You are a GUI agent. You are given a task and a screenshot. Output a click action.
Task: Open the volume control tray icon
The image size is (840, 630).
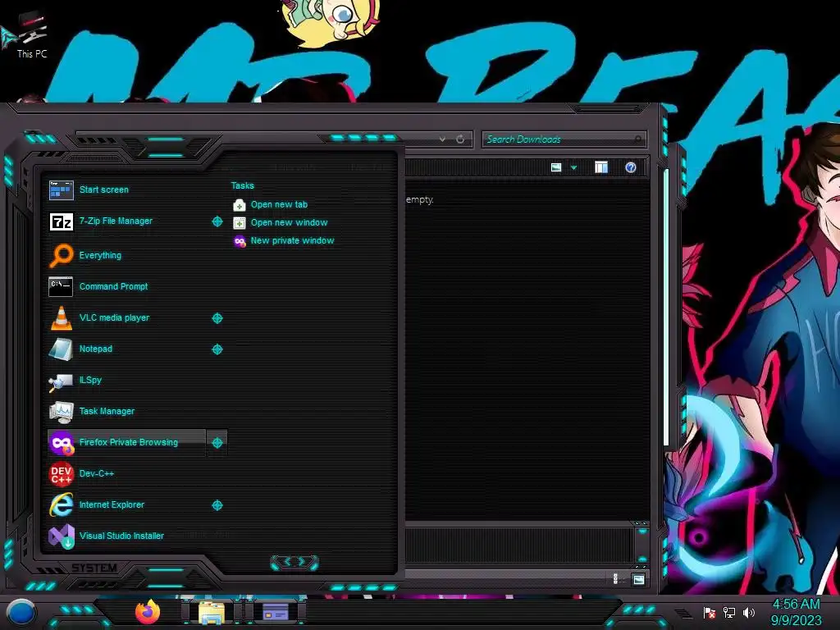[x=749, y=612]
